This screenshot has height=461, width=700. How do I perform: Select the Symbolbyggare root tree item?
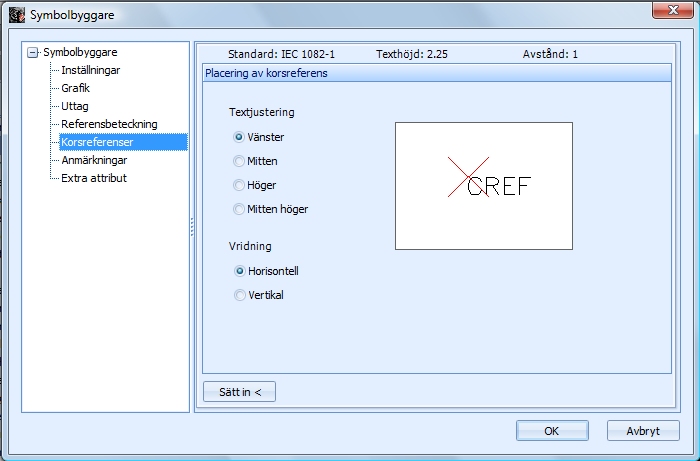(x=80, y=52)
